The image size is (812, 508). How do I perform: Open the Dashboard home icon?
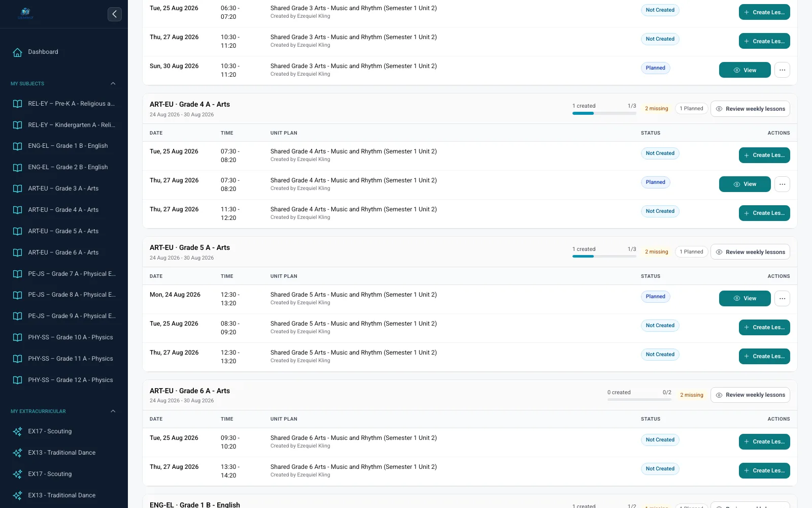17,52
